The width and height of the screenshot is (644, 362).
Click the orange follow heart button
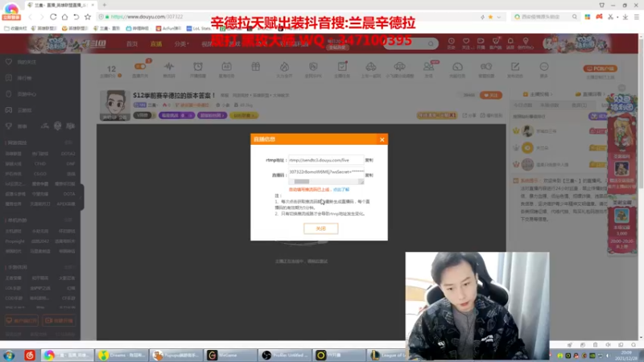tap(491, 95)
